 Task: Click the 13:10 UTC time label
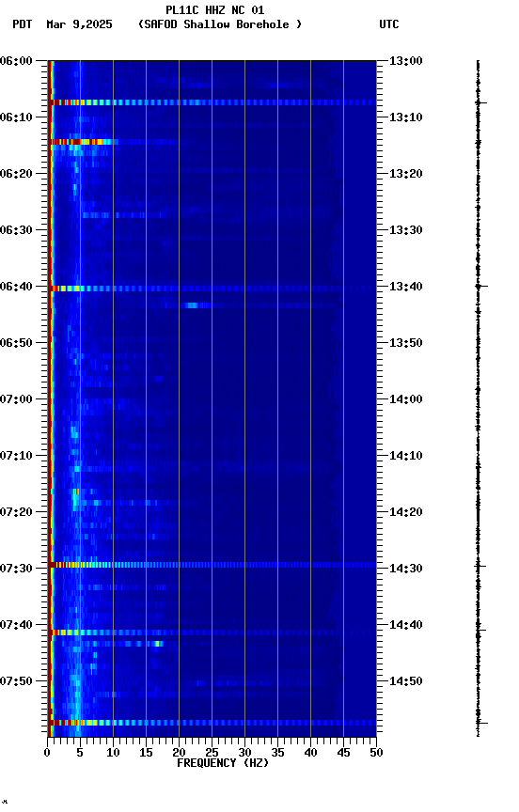coord(406,117)
